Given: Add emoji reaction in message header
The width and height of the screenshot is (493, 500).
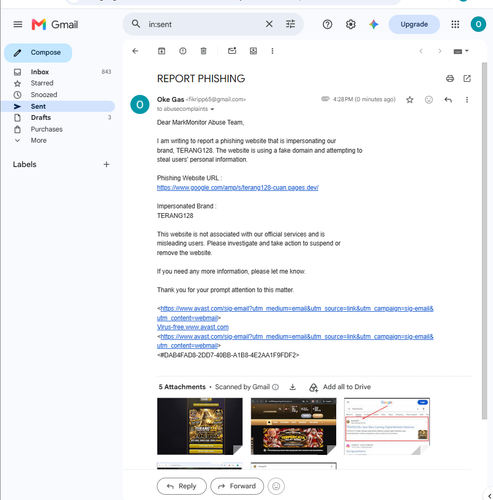Looking at the screenshot, I should (x=429, y=100).
